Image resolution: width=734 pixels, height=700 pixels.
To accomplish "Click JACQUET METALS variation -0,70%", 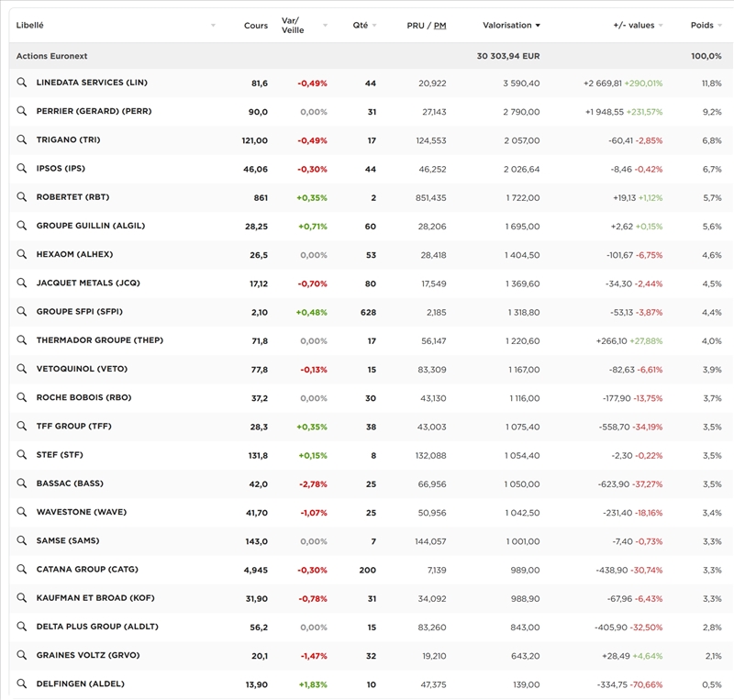I will [312, 283].
